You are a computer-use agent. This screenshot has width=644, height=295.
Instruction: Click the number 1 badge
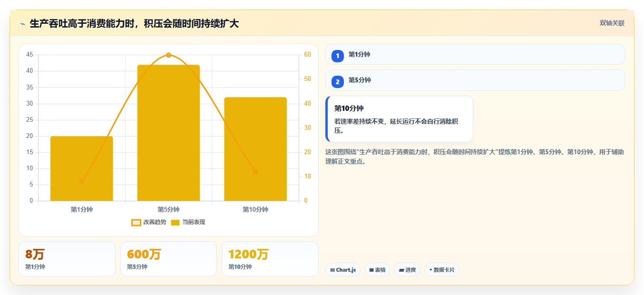pos(338,56)
